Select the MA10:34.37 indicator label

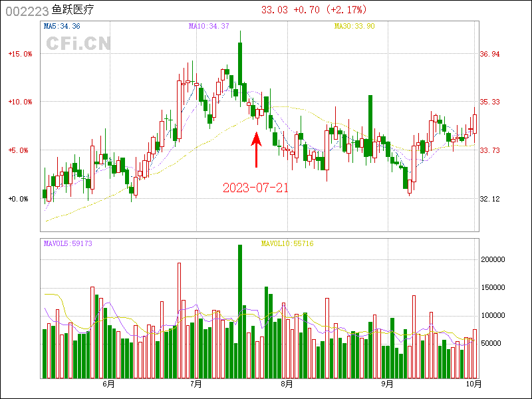click(209, 26)
